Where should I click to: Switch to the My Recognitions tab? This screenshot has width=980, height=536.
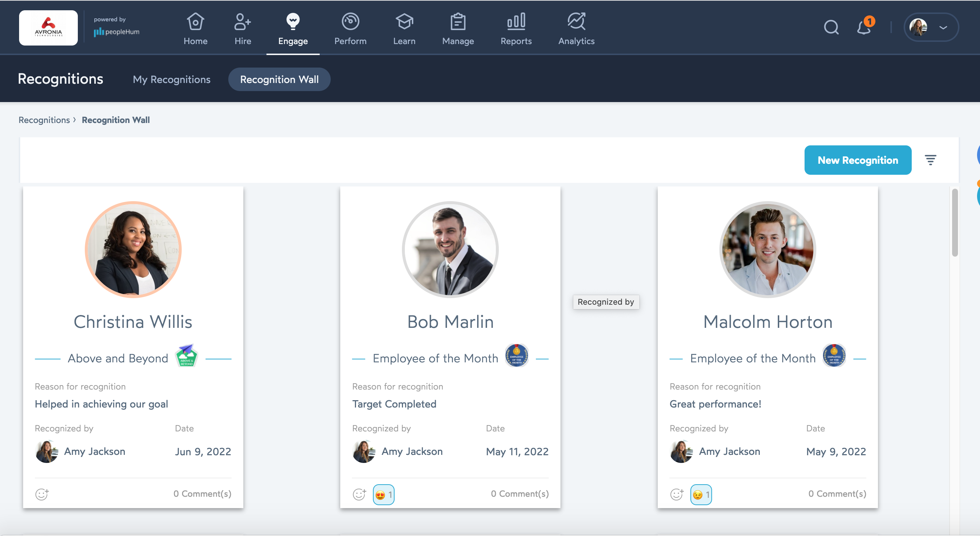coord(171,79)
